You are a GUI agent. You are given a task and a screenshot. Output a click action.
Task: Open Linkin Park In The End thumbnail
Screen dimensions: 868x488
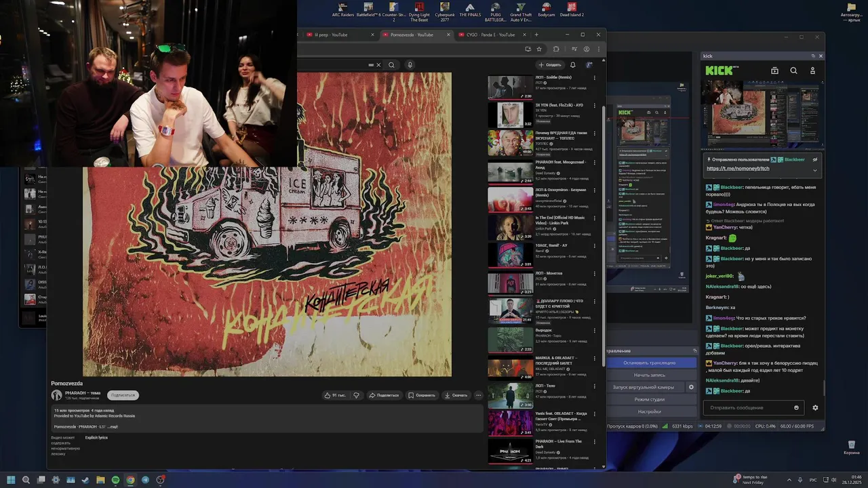point(510,227)
